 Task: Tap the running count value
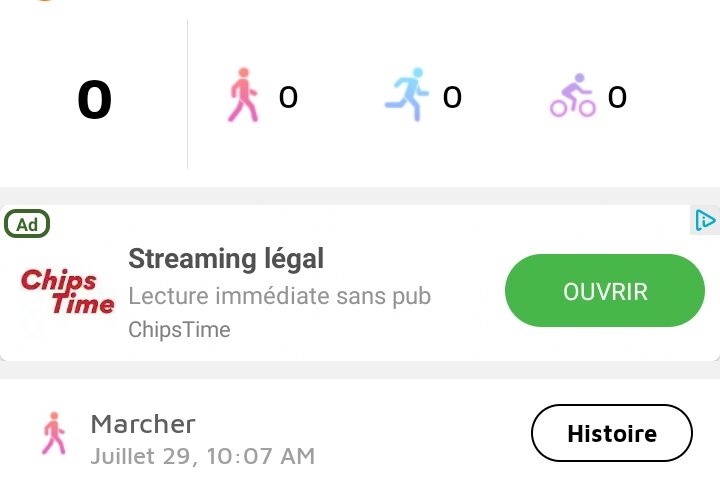[452, 97]
